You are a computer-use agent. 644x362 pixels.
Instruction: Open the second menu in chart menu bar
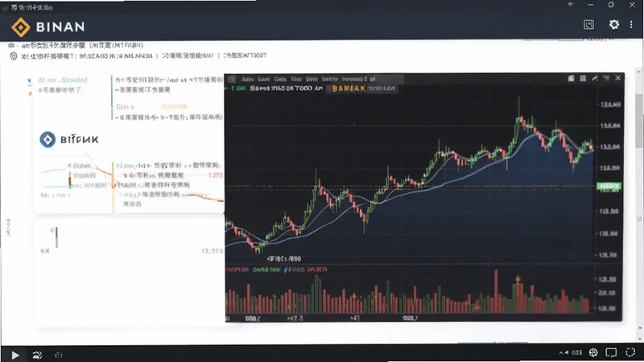point(264,79)
